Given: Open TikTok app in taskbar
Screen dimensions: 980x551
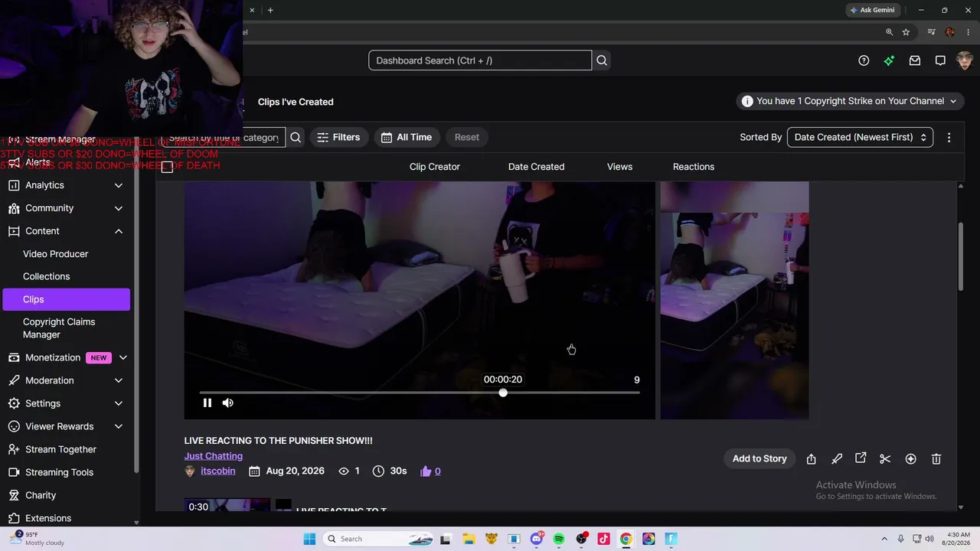Looking at the screenshot, I should coord(603,539).
